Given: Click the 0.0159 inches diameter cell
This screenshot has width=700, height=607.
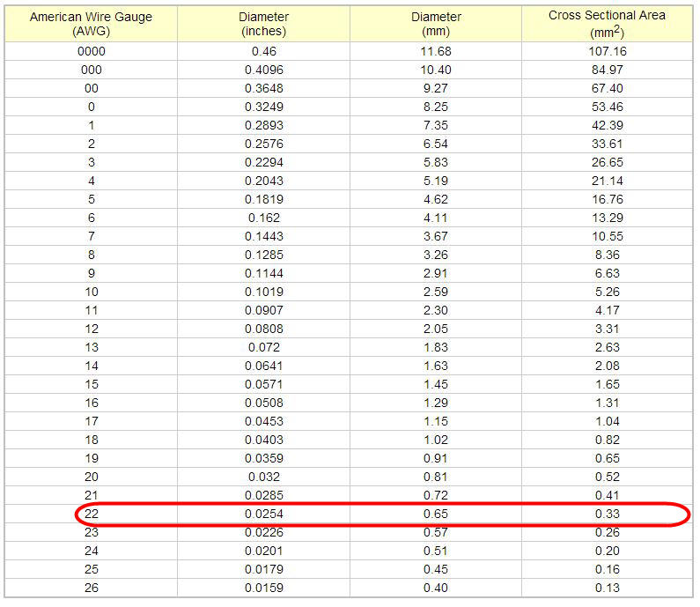Looking at the screenshot, I should (x=264, y=588).
